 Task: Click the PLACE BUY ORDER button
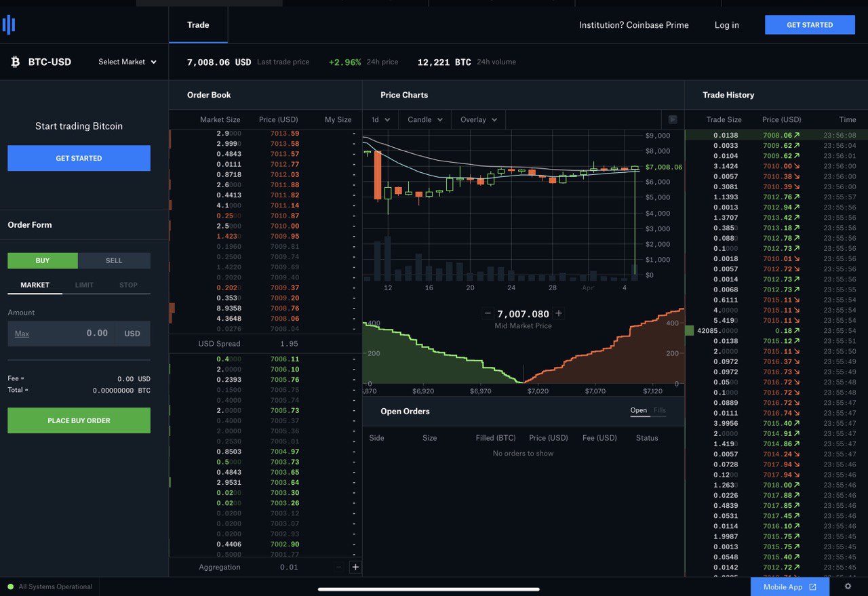79,420
